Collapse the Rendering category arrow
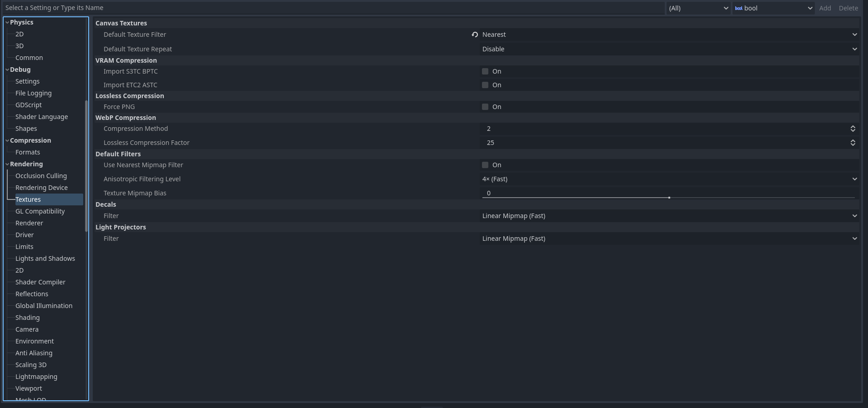The image size is (868, 408). pyautogui.click(x=7, y=164)
